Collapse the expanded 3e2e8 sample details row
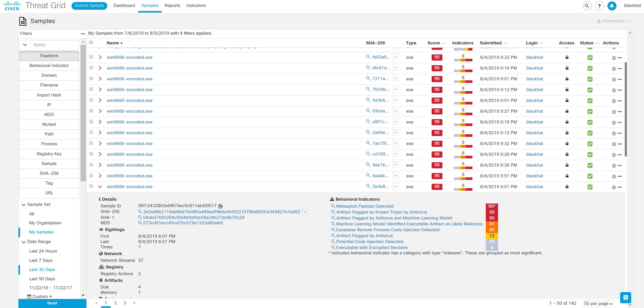The height and width of the screenshot is (308, 644). 100,187
